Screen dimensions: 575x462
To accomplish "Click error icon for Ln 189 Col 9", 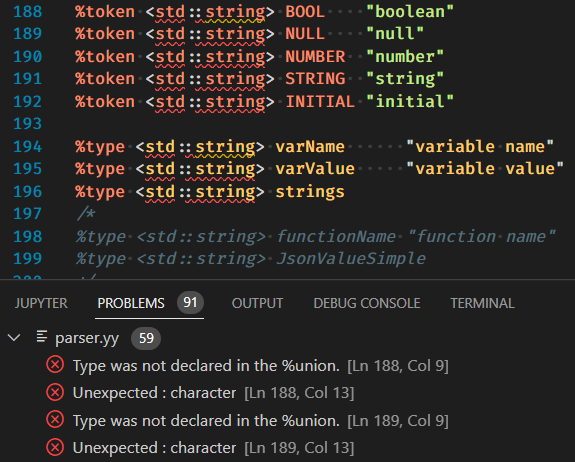I will coord(55,420).
